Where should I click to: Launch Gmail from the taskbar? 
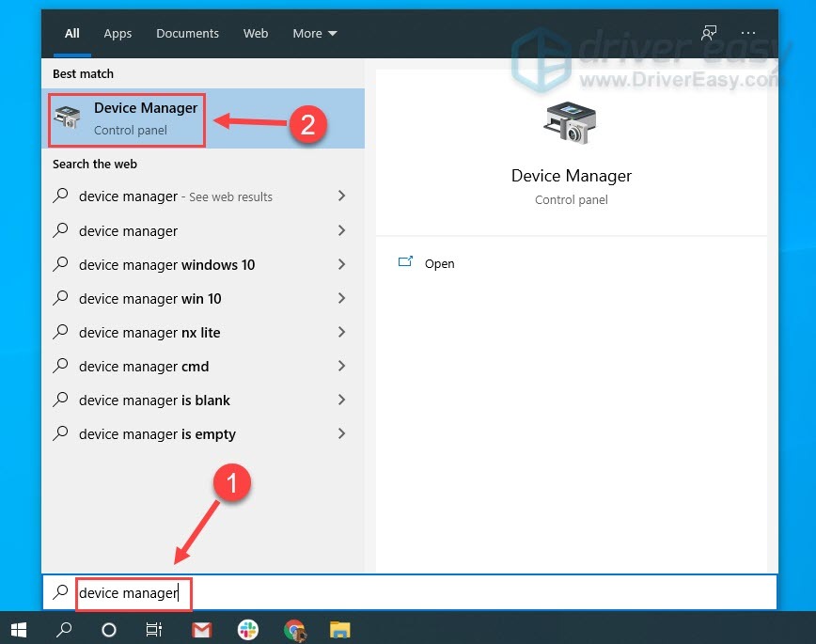pos(201,631)
